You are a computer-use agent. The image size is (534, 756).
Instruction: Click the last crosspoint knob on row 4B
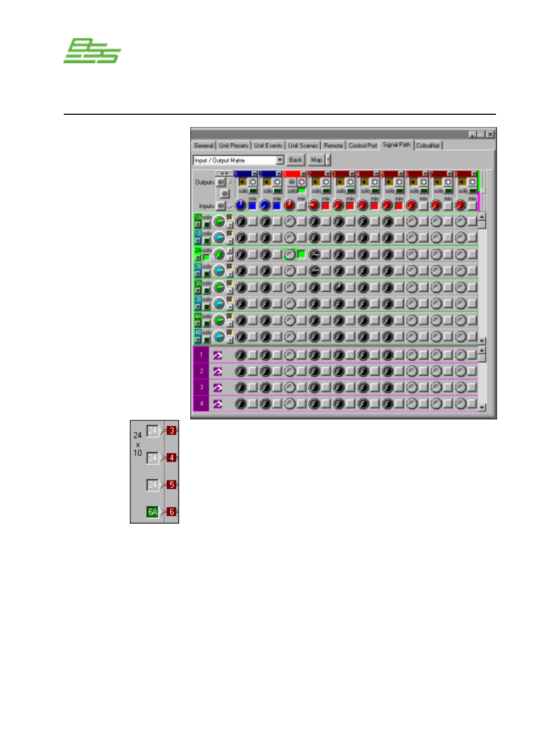click(x=460, y=337)
